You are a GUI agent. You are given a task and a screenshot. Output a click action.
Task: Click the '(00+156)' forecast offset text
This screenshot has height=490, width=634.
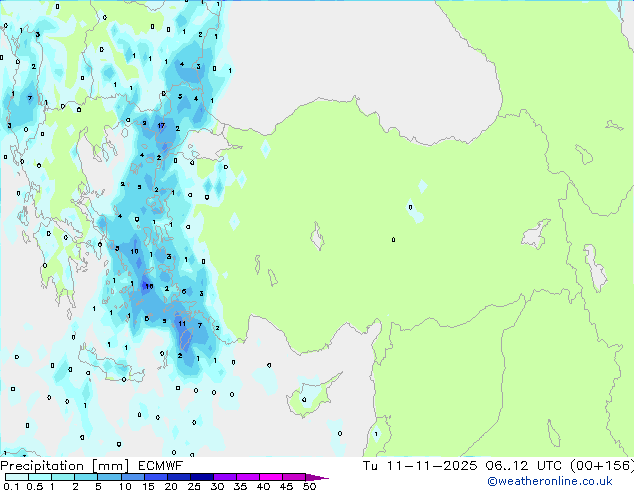(x=602, y=466)
